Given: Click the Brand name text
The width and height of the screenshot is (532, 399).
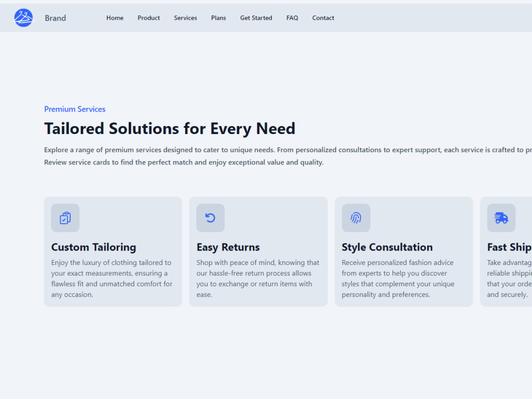Looking at the screenshot, I should click(55, 18).
